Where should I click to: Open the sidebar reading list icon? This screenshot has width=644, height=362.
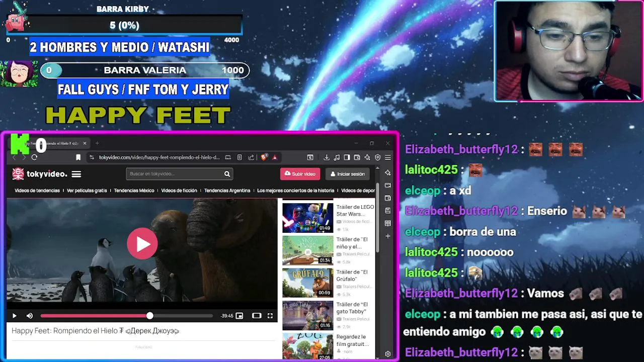[x=387, y=223]
